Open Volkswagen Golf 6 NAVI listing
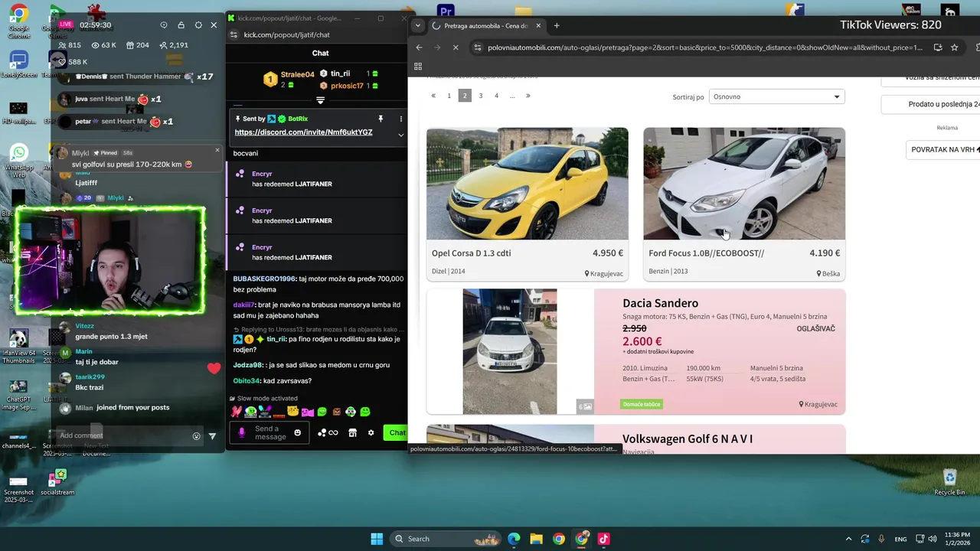The width and height of the screenshot is (980, 551). [688, 439]
